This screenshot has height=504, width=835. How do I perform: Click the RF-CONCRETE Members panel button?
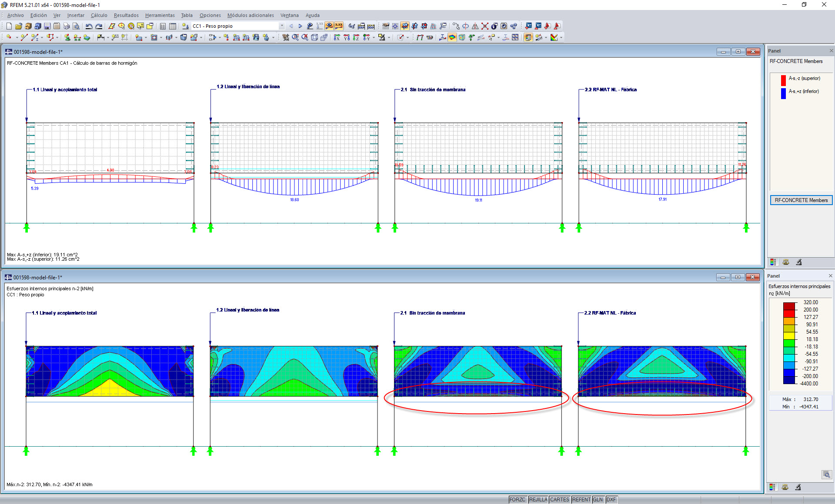tap(801, 200)
